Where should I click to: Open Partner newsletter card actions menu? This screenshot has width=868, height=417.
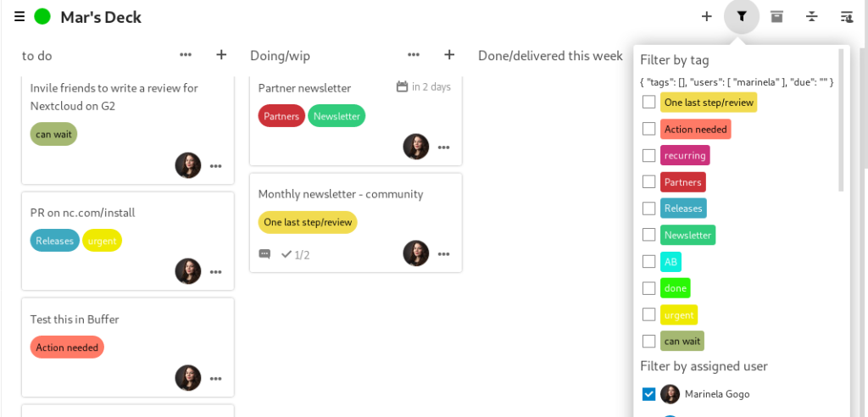(443, 147)
